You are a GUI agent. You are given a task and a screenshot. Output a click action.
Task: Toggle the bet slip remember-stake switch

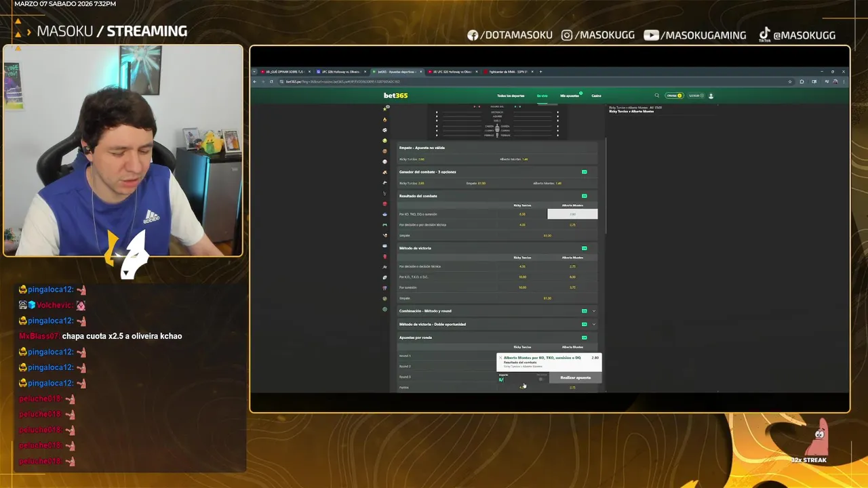tap(540, 379)
